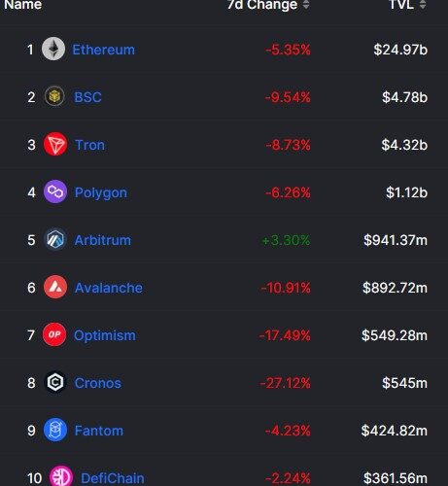
Task: Open the Fantom chain link
Action: pyautogui.click(x=99, y=431)
